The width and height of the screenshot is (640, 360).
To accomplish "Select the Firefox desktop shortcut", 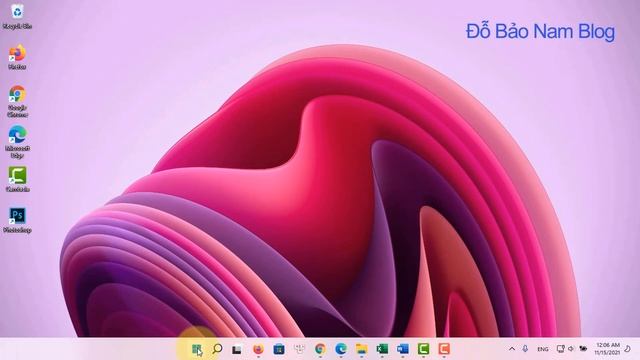I will pos(17,57).
